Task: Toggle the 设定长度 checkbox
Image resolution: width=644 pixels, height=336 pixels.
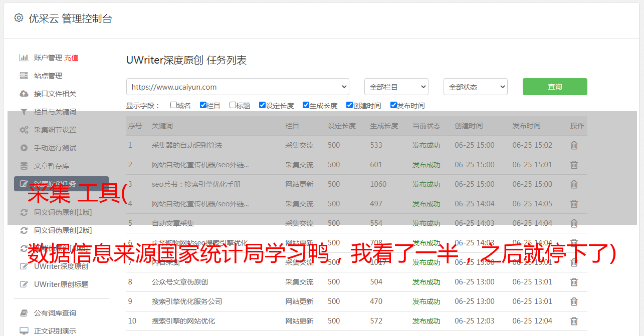Action: pos(262,105)
